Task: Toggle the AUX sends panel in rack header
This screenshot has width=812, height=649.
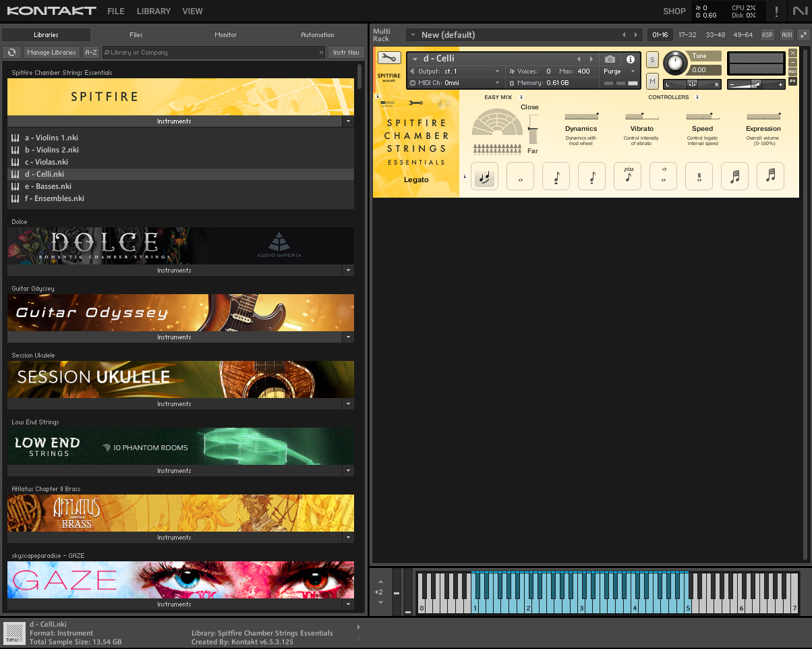Action: (786, 34)
